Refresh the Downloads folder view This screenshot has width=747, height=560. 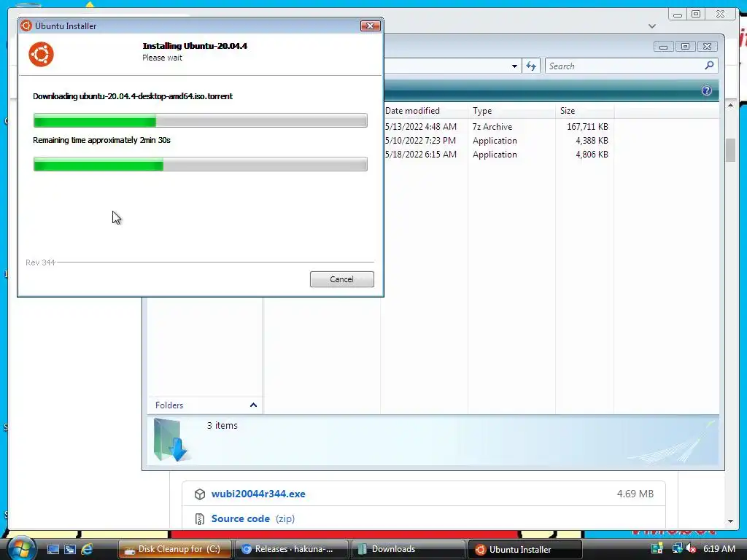531,66
